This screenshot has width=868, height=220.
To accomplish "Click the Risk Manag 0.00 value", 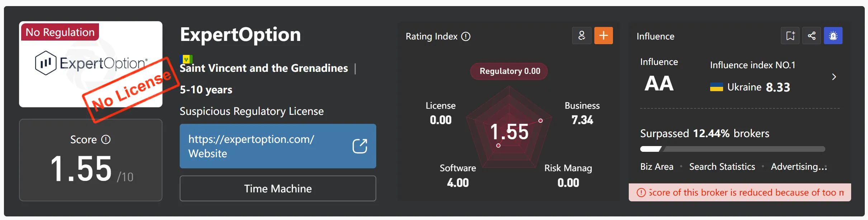I will click(568, 183).
